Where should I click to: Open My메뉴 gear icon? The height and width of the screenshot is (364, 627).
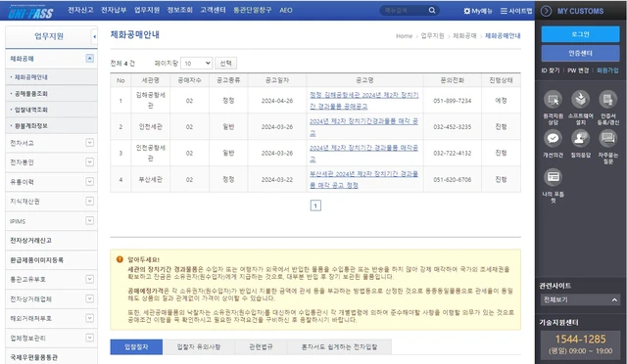tap(466, 11)
